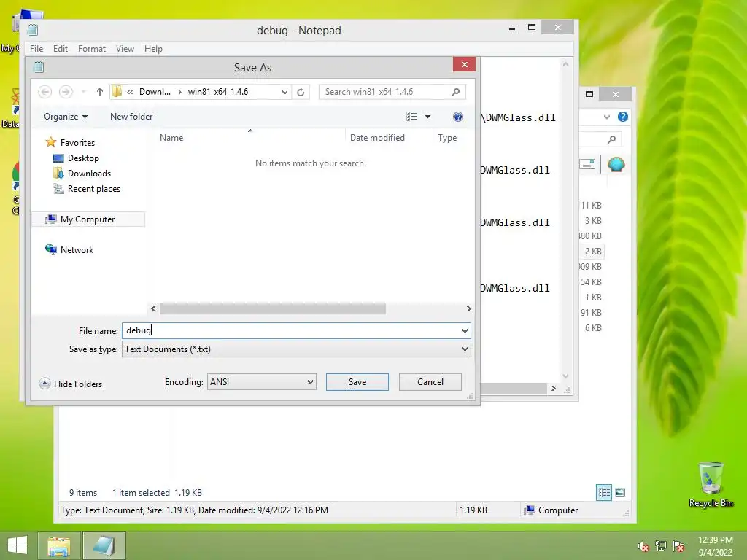This screenshot has width=747, height=560.
Task: Click the New folder button
Action: coord(131,117)
